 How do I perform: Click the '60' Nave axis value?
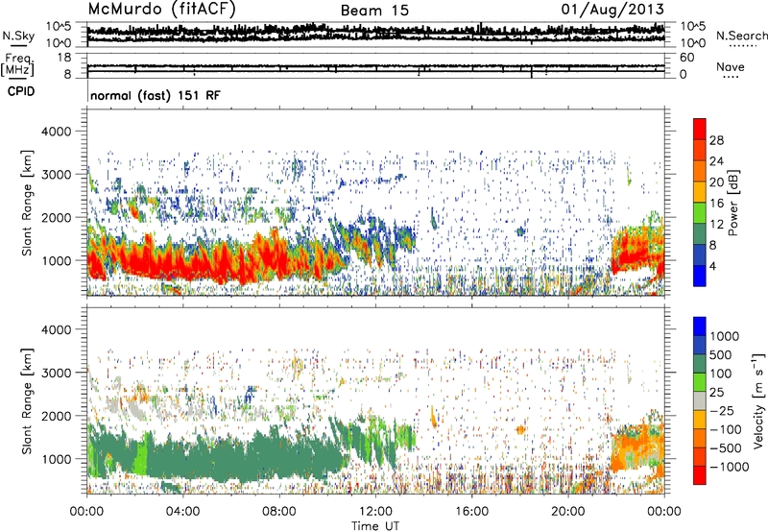686,58
